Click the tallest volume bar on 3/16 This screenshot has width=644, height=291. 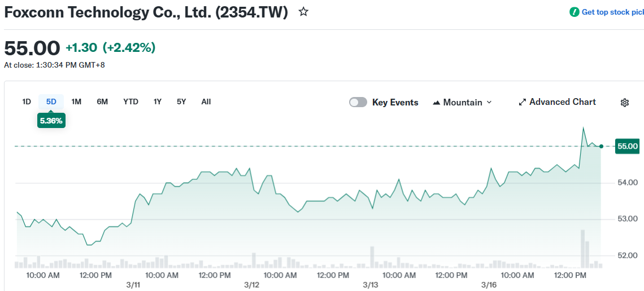click(x=582, y=249)
